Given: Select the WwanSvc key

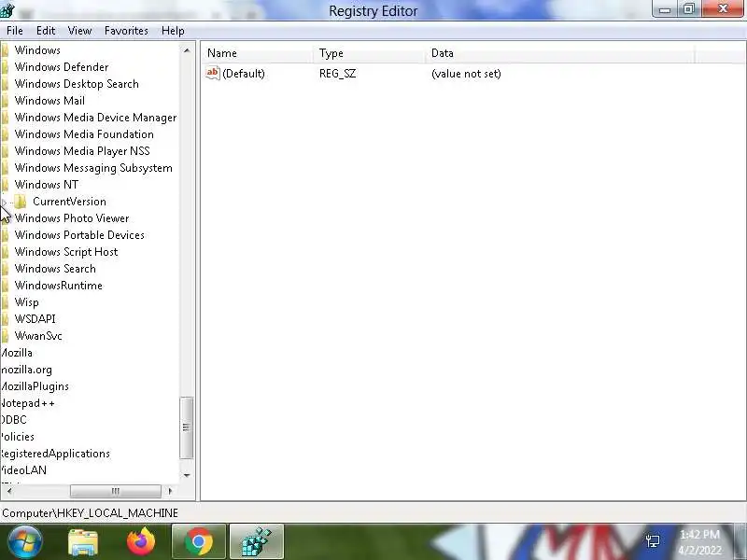Looking at the screenshot, I should [38, 336].
